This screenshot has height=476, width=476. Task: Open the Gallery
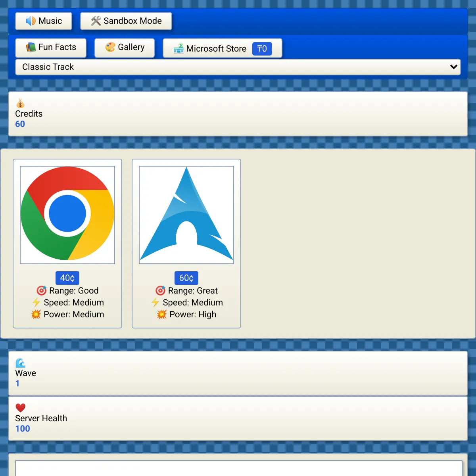tap(125, 48)
